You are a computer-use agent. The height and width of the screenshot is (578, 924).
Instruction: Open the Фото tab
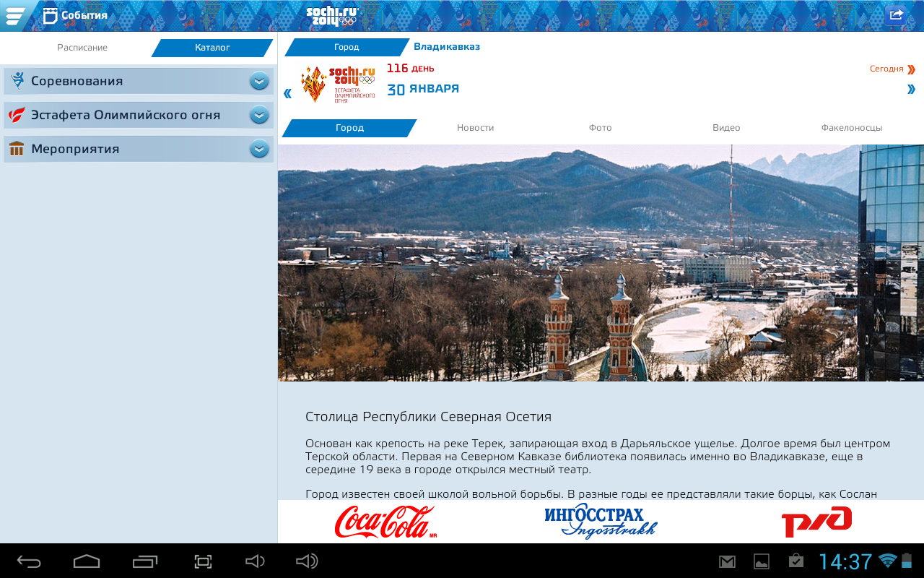pyautogui.click(x=600, y=128)
